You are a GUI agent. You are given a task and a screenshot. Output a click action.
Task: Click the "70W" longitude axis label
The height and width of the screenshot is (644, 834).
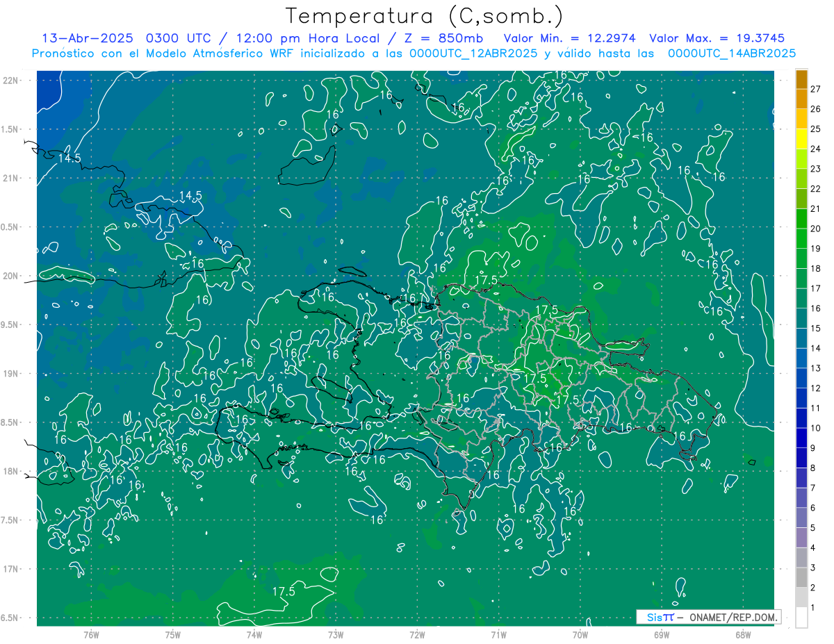tap(580, 635)
